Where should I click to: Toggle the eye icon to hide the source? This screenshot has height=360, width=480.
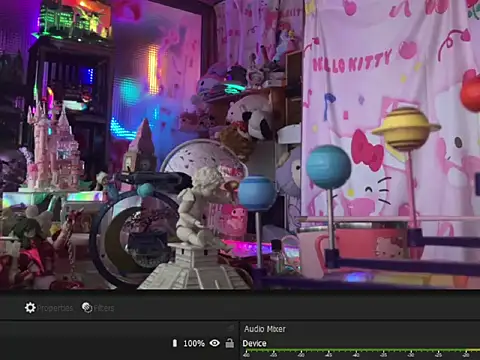click(x=215, y=343)
